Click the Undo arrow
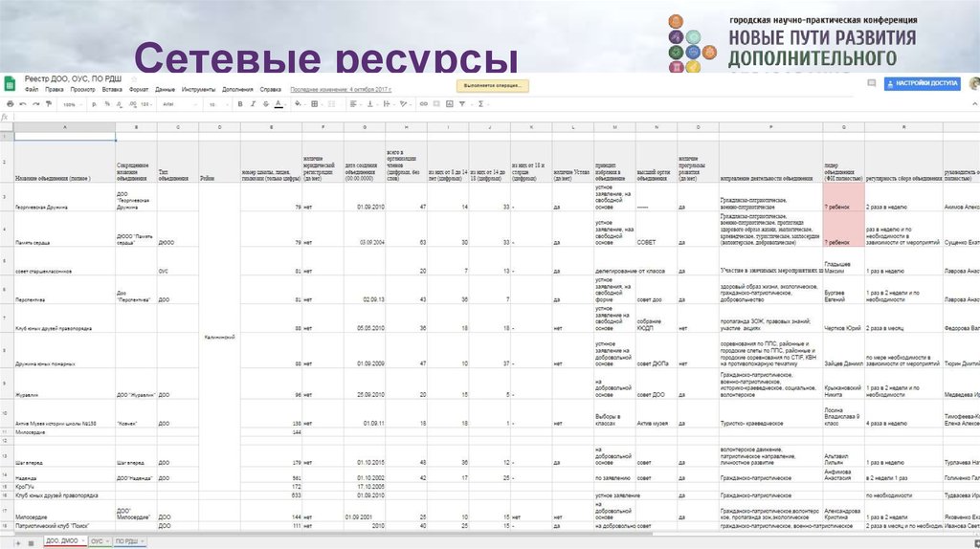Viewport: 980px width, 549px height. pos(23,104)
